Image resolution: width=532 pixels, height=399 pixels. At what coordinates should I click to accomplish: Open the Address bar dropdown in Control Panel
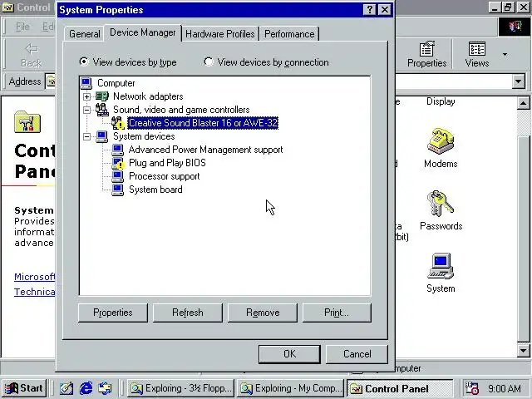[518, 81]
